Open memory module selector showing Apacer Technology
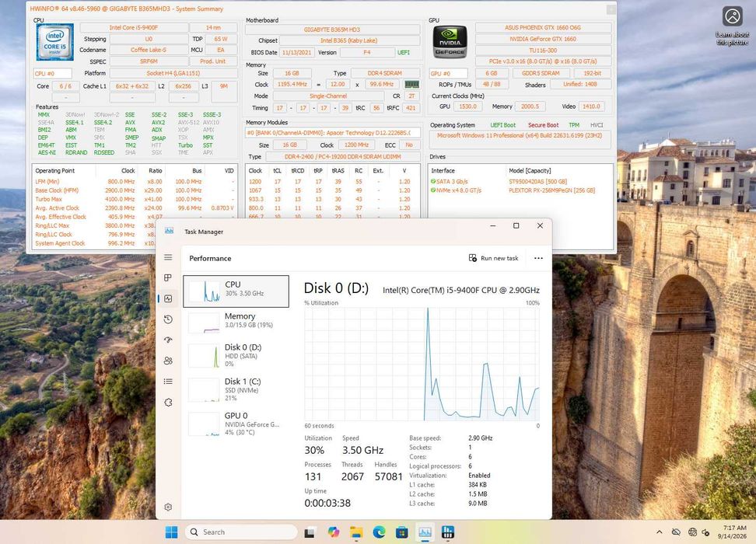The width and height of the screenshot is (756, 544). point(333,133)
